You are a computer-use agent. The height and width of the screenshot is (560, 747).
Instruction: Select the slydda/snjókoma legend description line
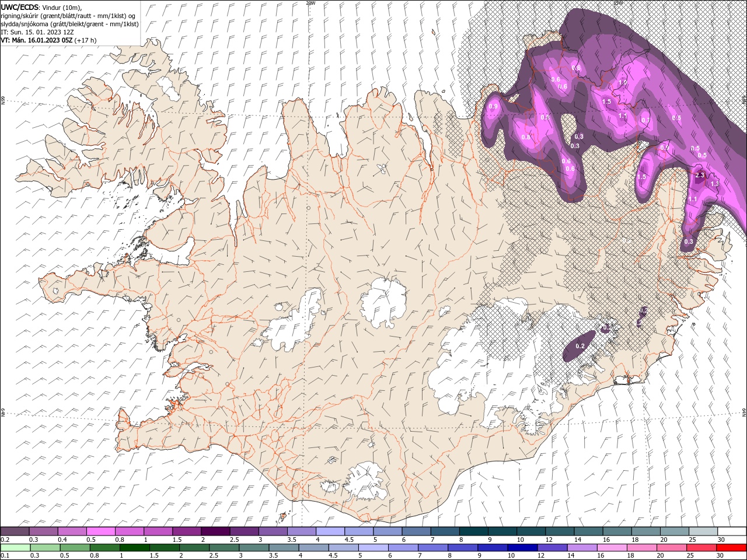pyautogui.click(x=69, y=24)
